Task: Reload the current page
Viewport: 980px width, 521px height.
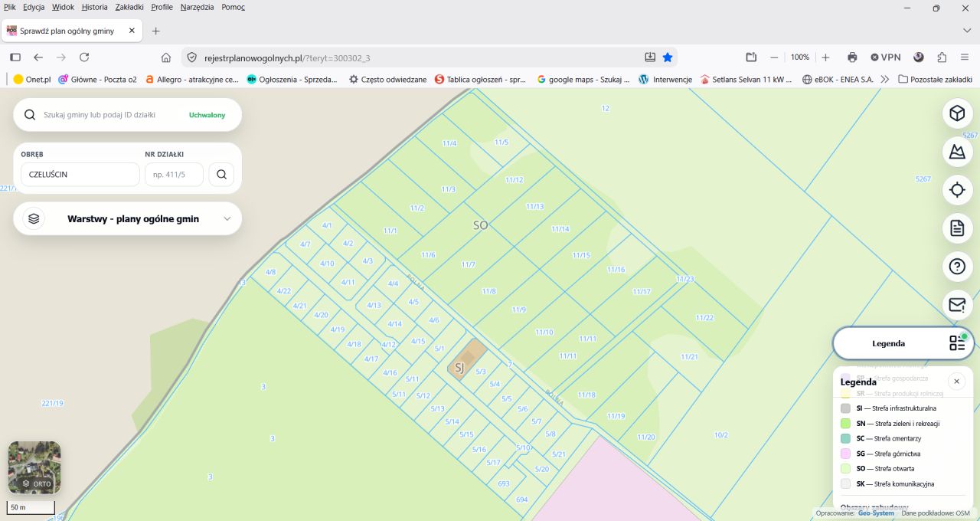Action: 84,57
